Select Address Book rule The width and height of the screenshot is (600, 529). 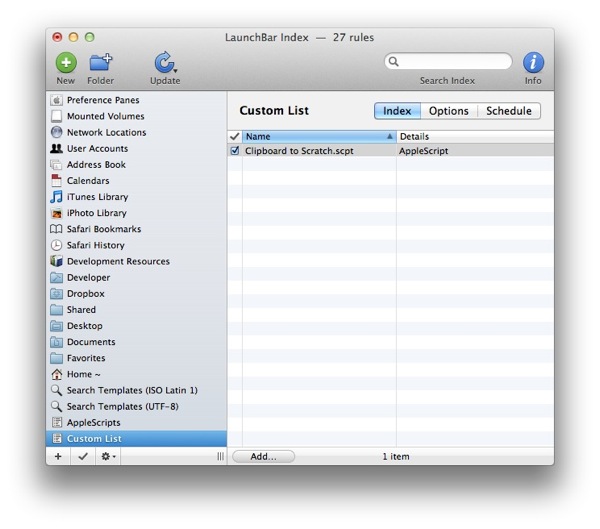tap(136, 164)
